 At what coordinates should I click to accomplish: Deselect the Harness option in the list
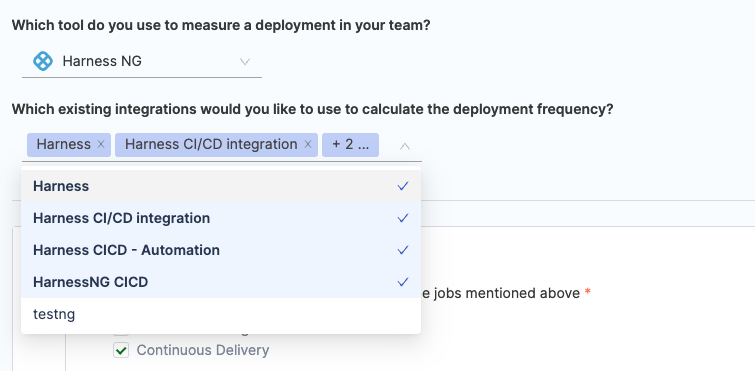(x=221, y=186)
